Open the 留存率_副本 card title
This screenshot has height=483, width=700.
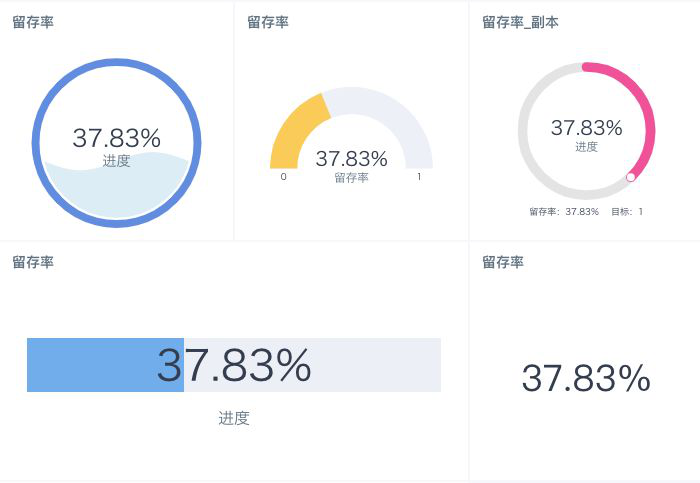click(x=520, y=22)
